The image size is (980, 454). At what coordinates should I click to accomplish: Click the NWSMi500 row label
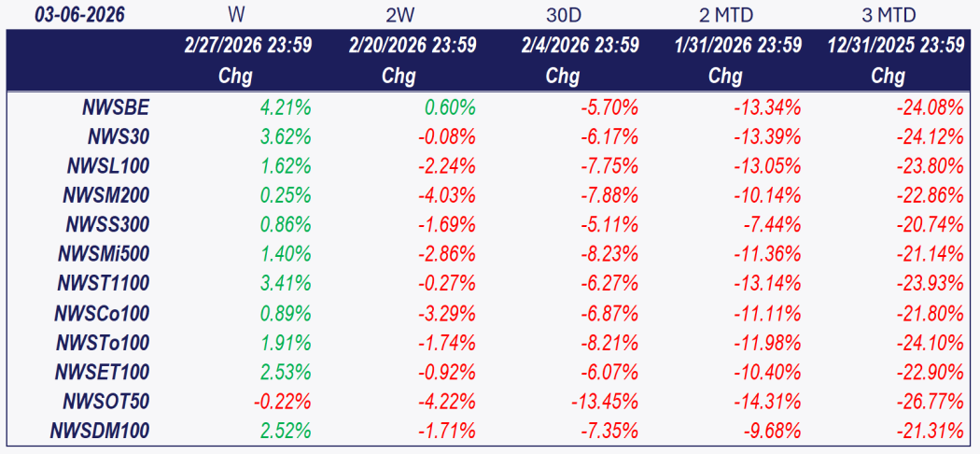tap(103, 254)
